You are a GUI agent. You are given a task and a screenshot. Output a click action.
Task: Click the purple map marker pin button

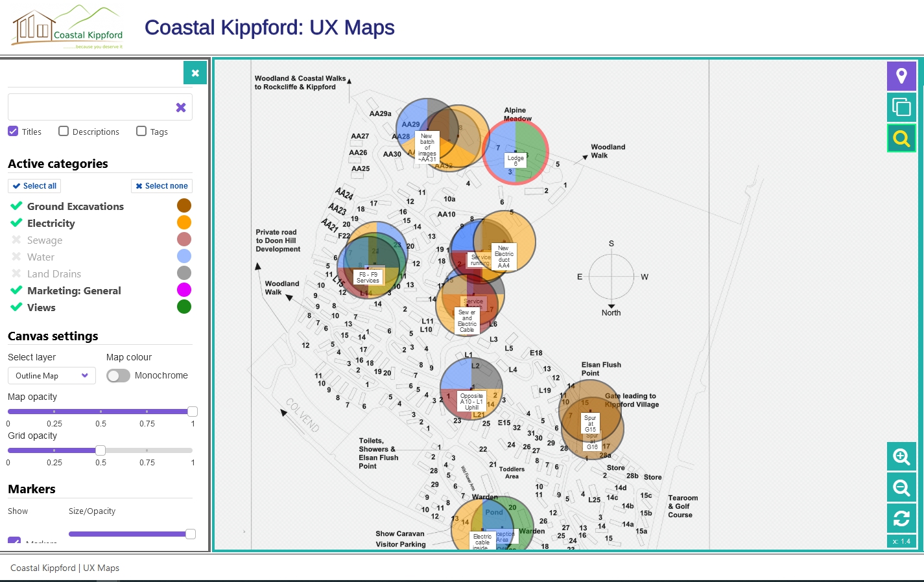tap(901, 76)
